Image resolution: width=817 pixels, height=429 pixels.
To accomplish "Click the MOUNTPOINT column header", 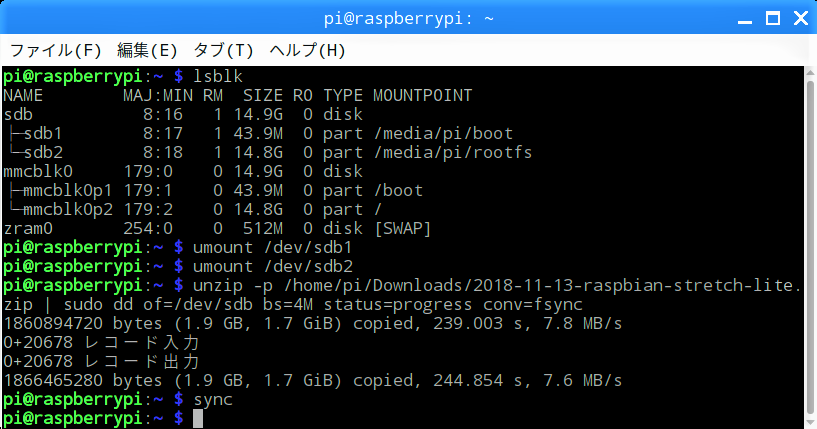I will point(423,95).
